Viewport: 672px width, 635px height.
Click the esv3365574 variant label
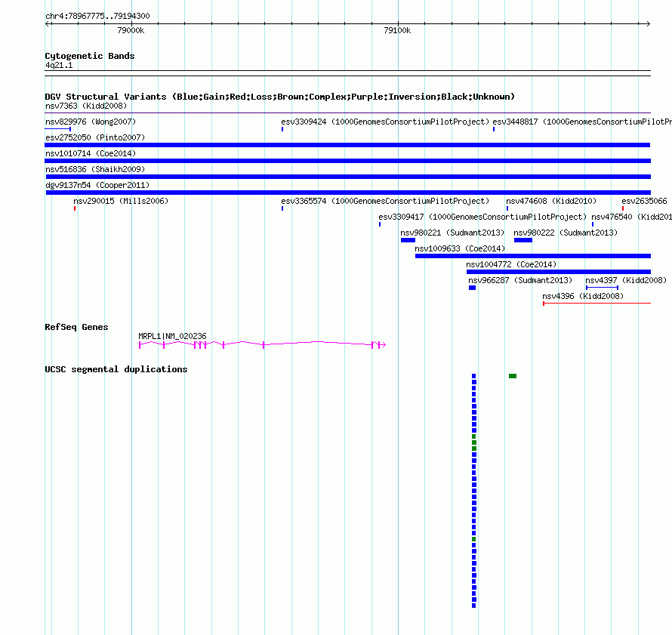point(385,201)
